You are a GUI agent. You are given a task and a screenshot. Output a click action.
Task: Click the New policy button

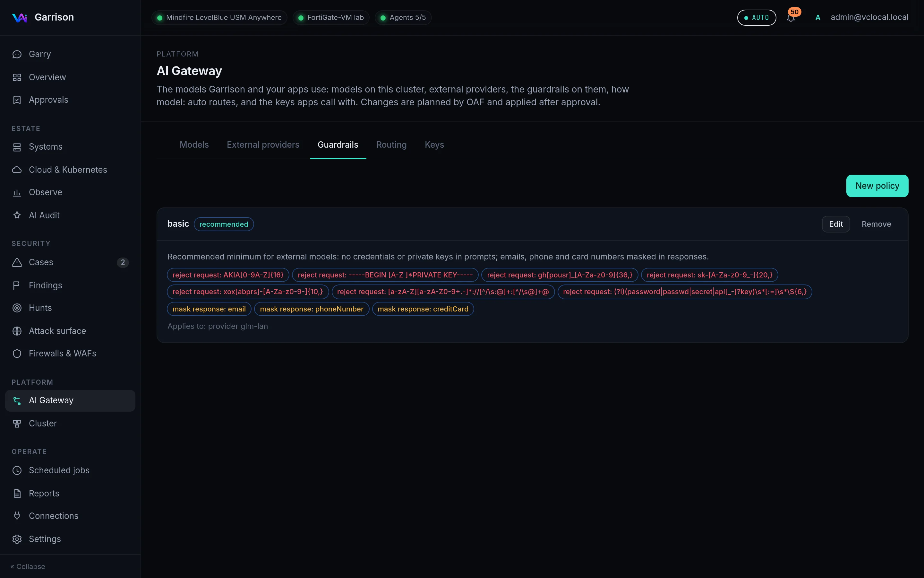point(877,186)
